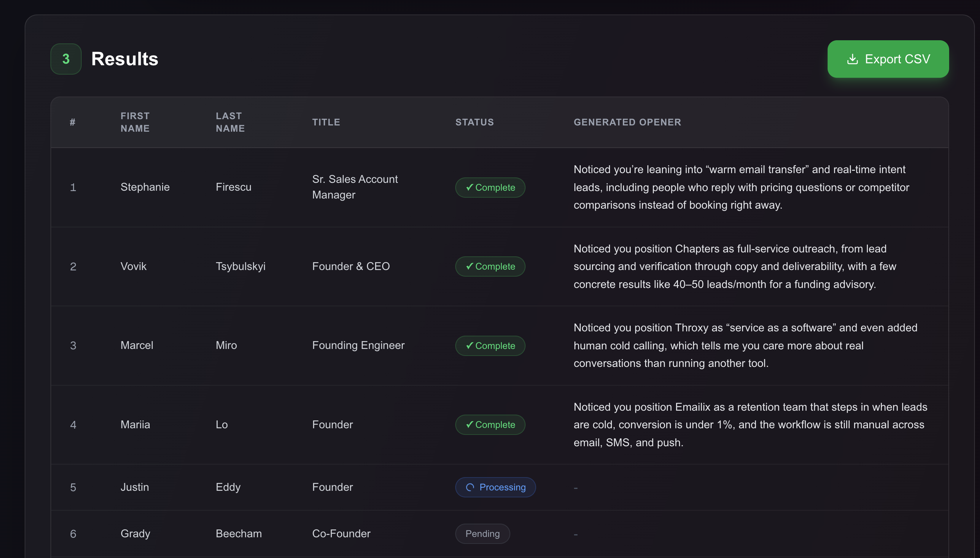The height and width of the screenshot is (558, 980).
Task: Click Marcel's Complete status badge
Action: pyautogui.click(x=490, y=346)
